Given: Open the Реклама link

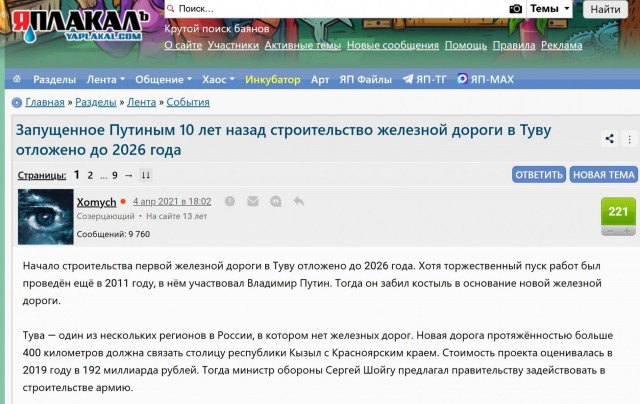Looking at the screenshot, I should coord(562,45).
